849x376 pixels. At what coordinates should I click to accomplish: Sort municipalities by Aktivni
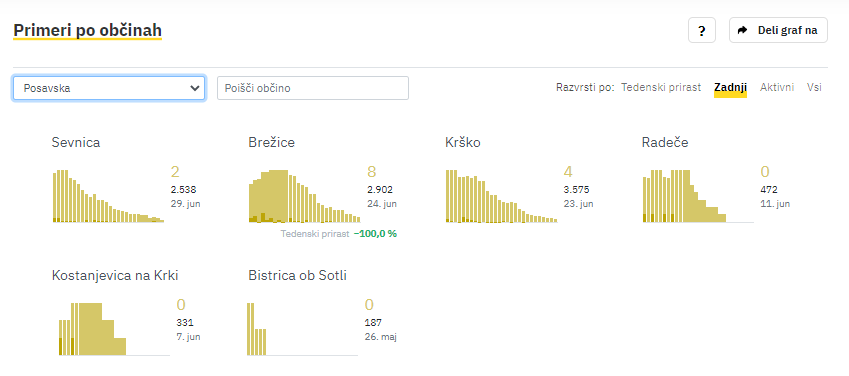pyautogui.click(x=777, y=87)
